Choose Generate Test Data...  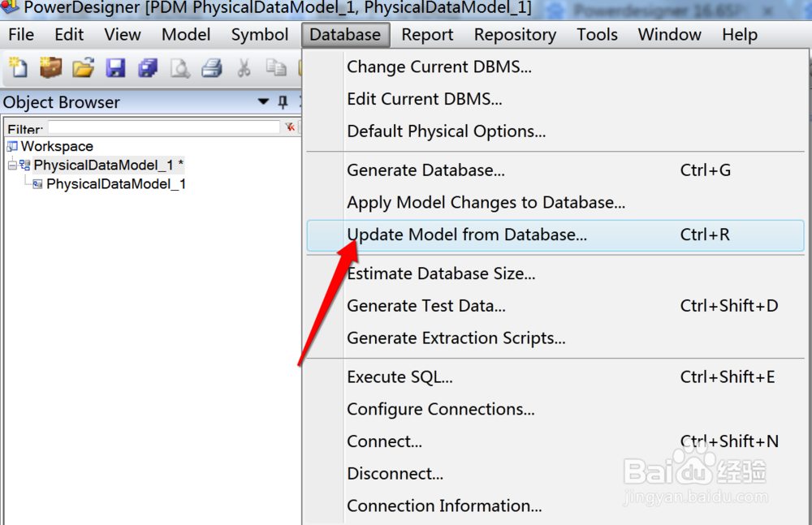(555, 306)
